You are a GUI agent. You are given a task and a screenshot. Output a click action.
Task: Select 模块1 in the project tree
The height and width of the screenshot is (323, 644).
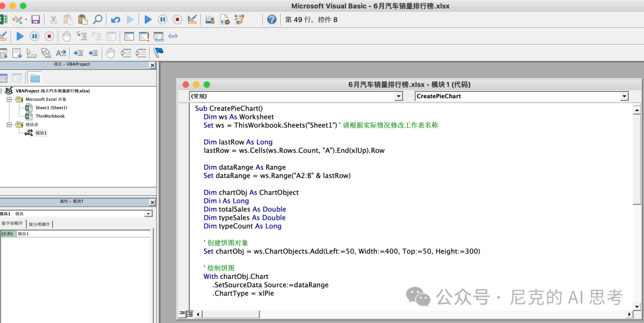coord(41,133)
